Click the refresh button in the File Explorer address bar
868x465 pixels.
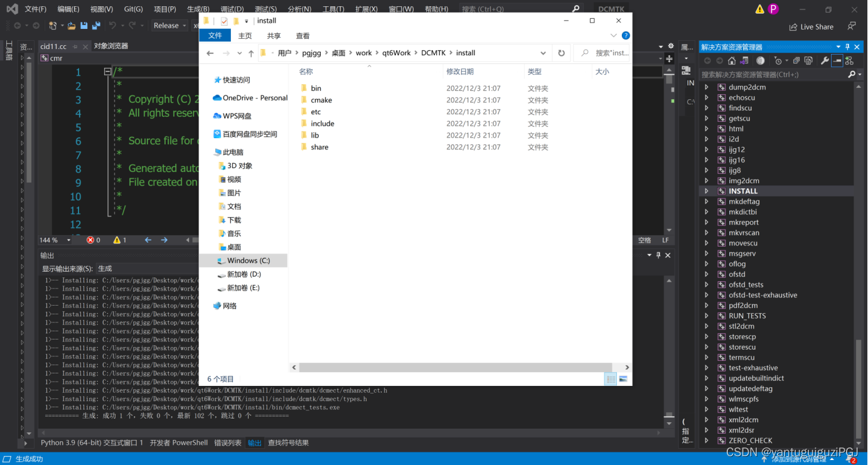(560, 53)
